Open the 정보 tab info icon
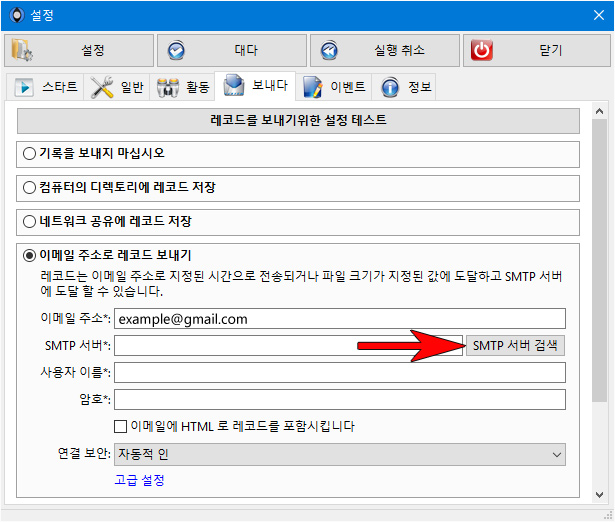The height and width of the screenshot is (522, 615). pos(390,87)
